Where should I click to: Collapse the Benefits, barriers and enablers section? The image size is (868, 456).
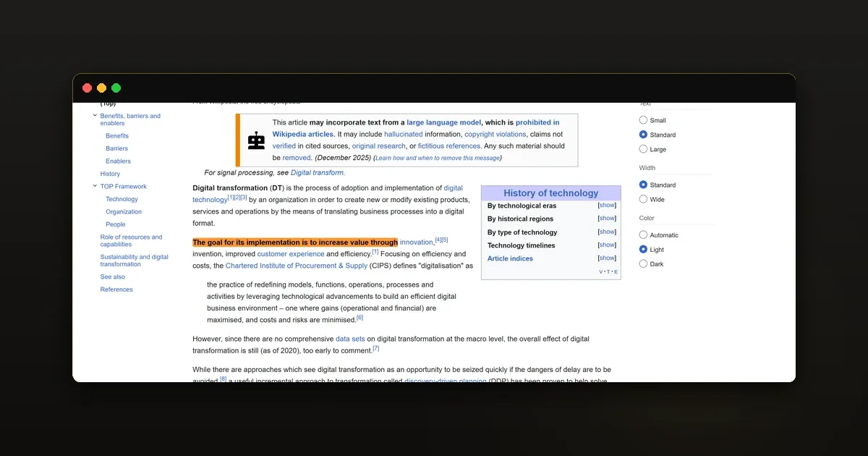tap(95, 116)
